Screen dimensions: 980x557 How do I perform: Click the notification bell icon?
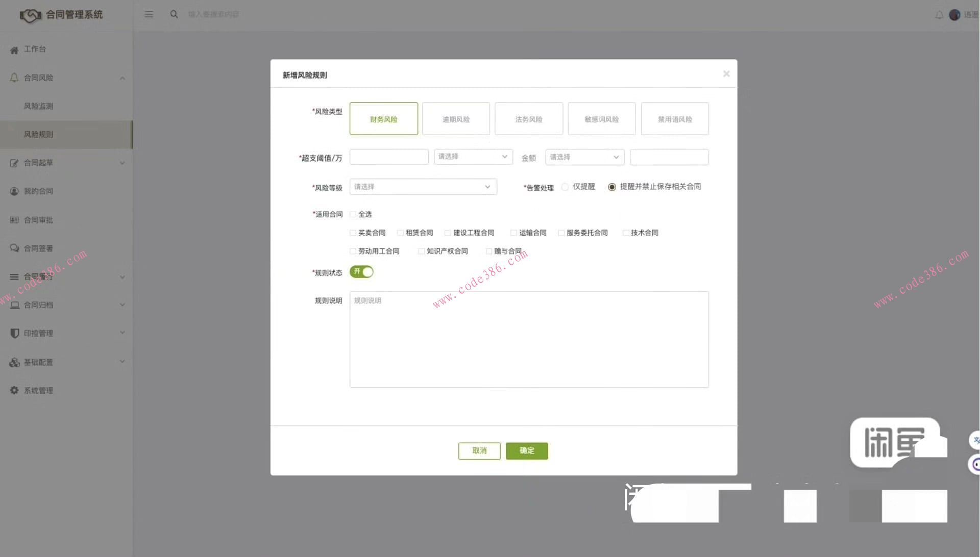[939, 14]
